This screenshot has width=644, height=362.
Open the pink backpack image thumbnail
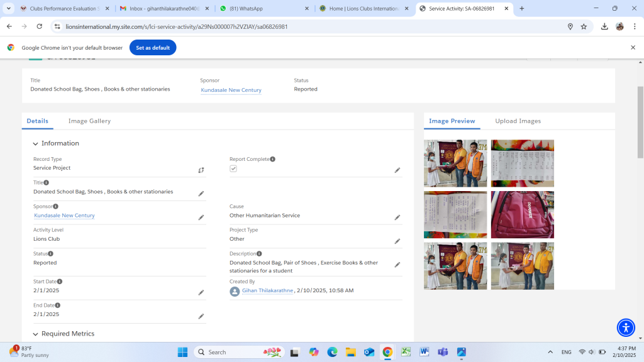[523, 215]
